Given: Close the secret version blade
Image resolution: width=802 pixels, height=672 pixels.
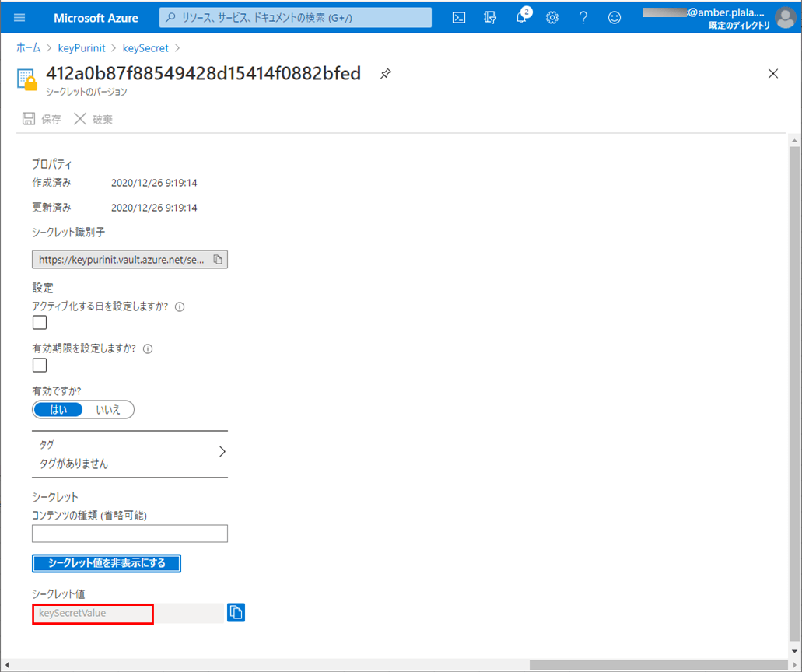Looking at the screenshot, I should [773, 74].
